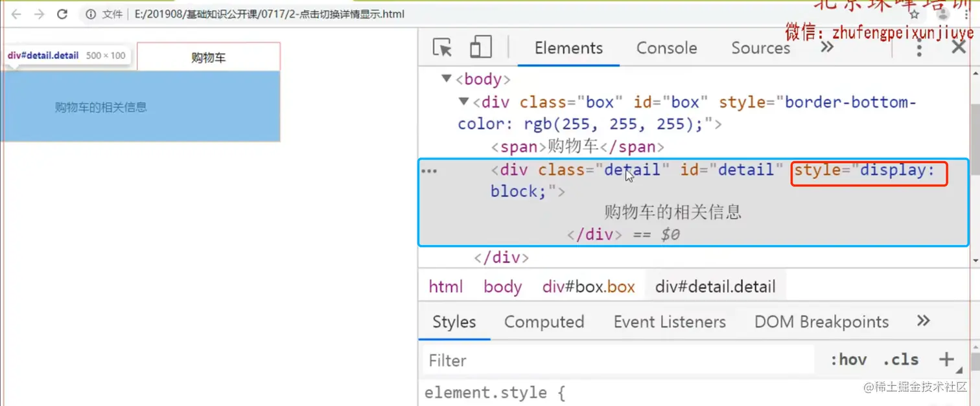Collapse the body node
Image resolution: width=980 pixels, height=406 pixels.
coord(446,79)
